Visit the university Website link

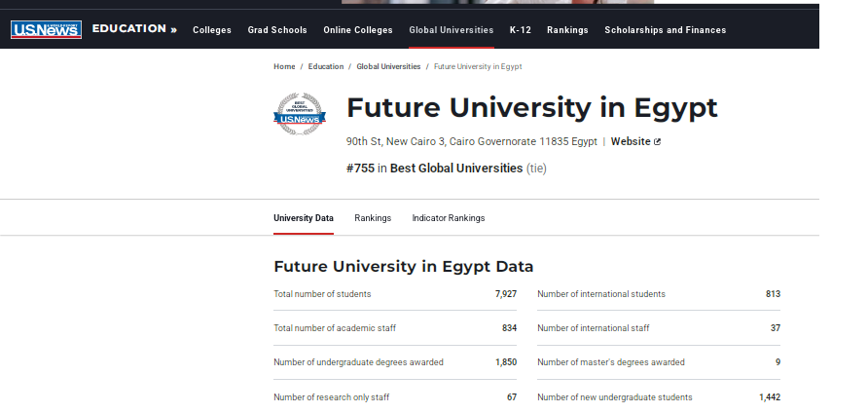[x=631, y=141]
